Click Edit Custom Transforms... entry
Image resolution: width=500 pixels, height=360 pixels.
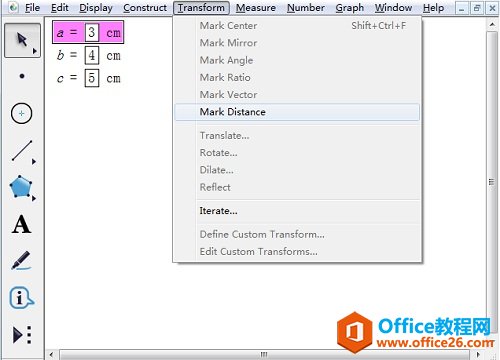pyautogui.click(x=297, y=252)
